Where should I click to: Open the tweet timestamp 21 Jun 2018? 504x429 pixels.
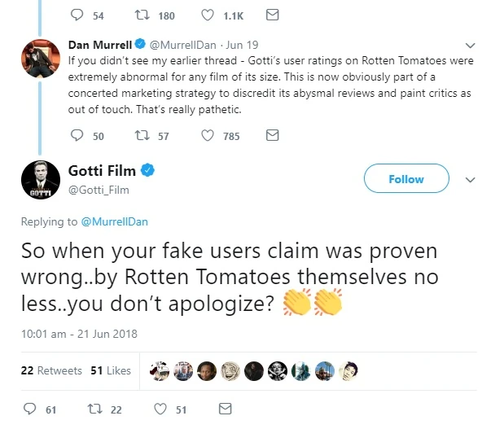(x=79, y=333)
